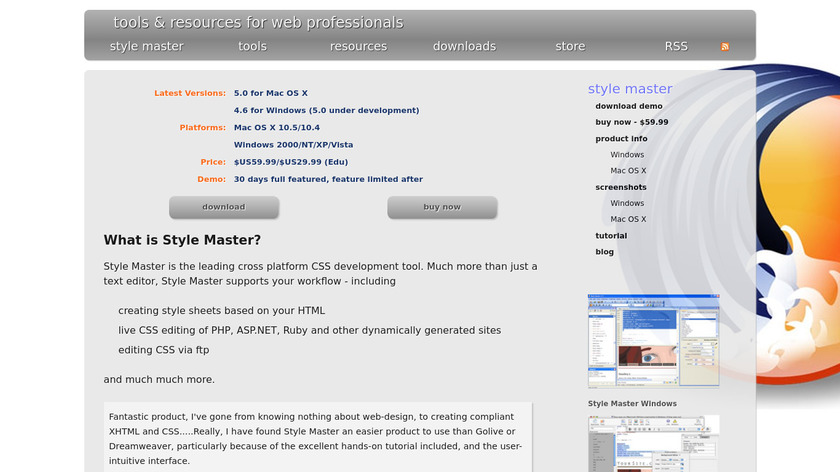Image resolution: width=840 pixels, height=472 pixels.
Task: Click the Platforms: label
Action: pyautogui.click(x=202, y=128)
